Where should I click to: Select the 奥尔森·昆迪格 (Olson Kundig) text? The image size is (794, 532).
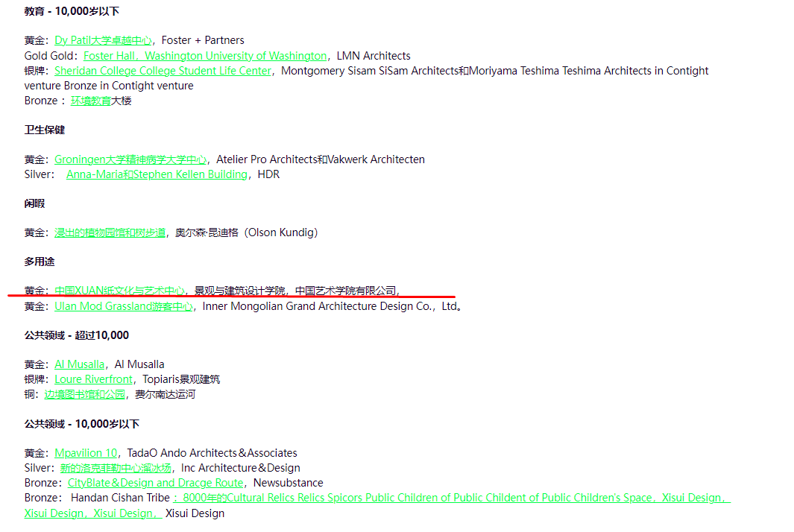247,232
